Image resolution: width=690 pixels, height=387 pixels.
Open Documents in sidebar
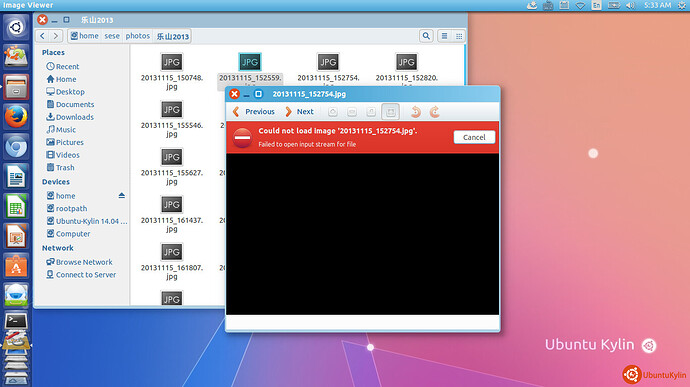tap(70, 104)
